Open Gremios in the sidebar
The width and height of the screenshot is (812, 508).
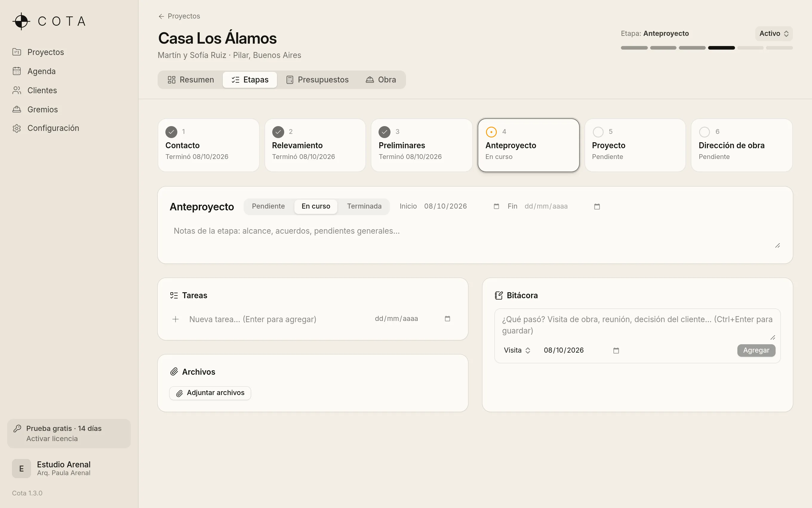point(69,110)
